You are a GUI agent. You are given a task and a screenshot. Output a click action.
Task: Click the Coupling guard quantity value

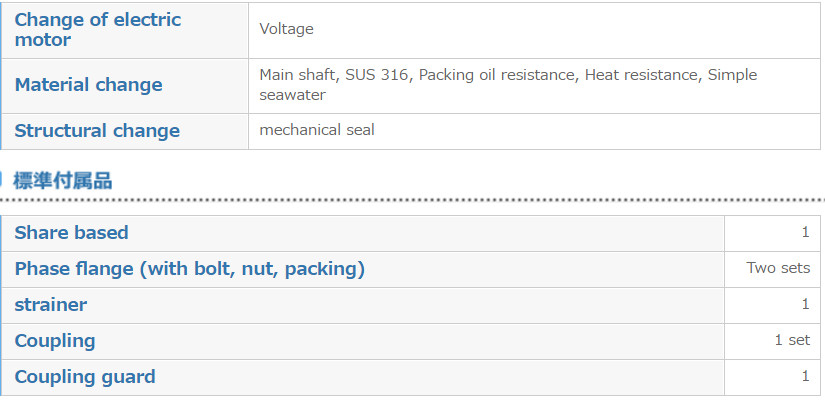805,376
